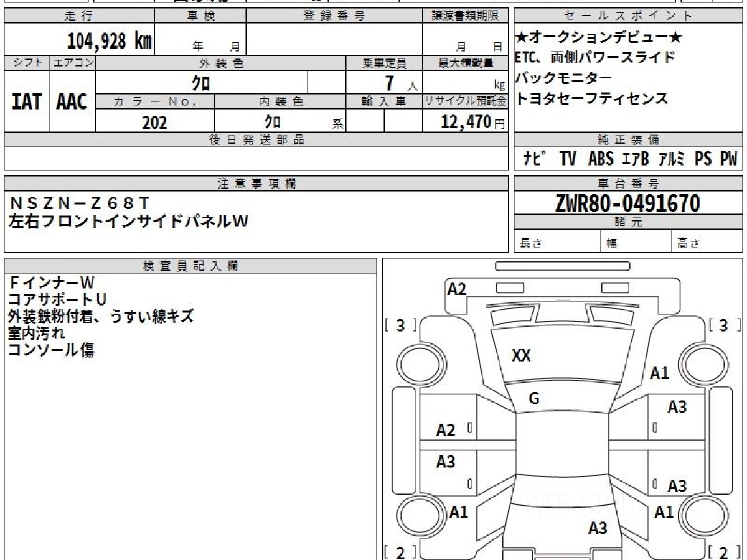The image size is (747, 560).
Task: Select the ETC、両側パワースライド line
Action: [595, 58]
